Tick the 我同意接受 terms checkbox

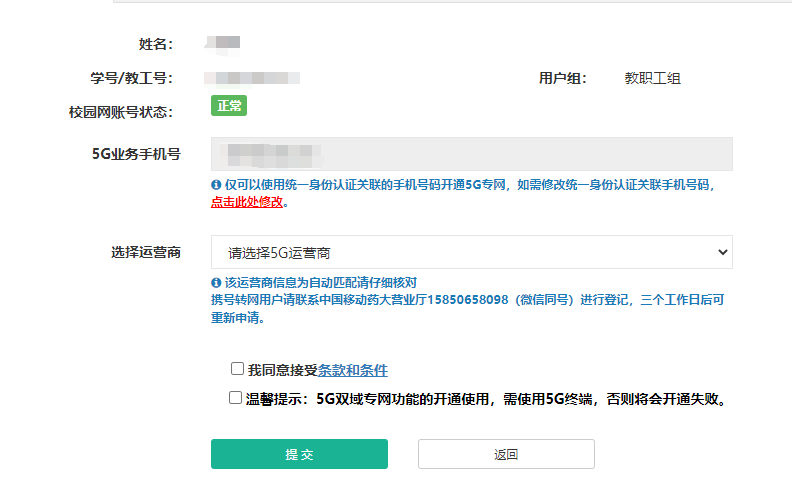point(237,369)
